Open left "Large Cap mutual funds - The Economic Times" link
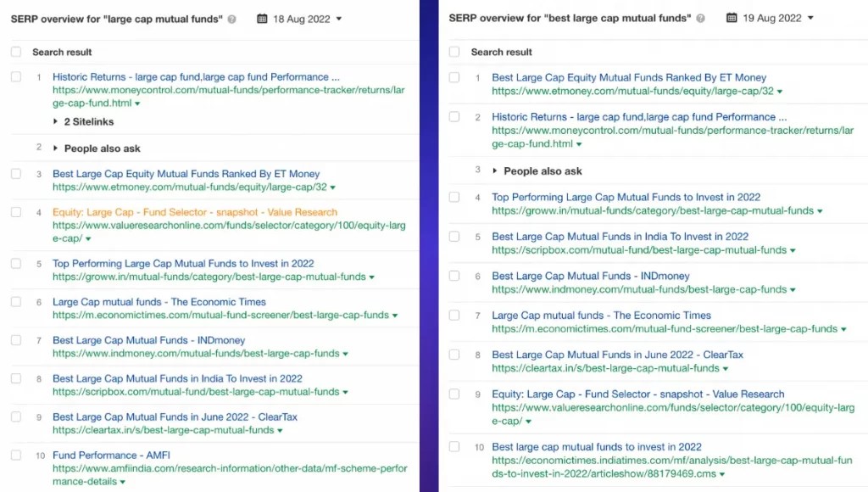Viewport: 868px width, 492px height. click(159, 302)
